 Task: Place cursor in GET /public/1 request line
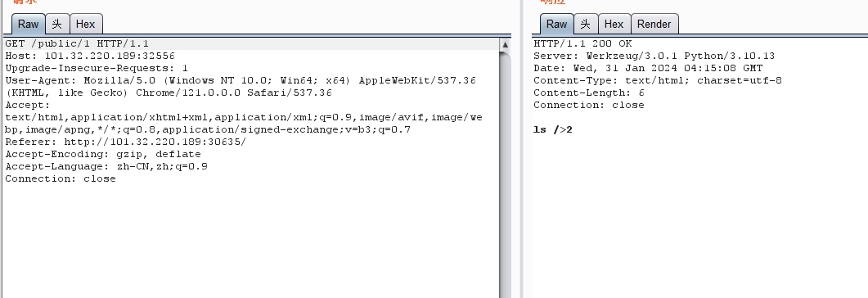pyautogui.click(x=77, y=43)
